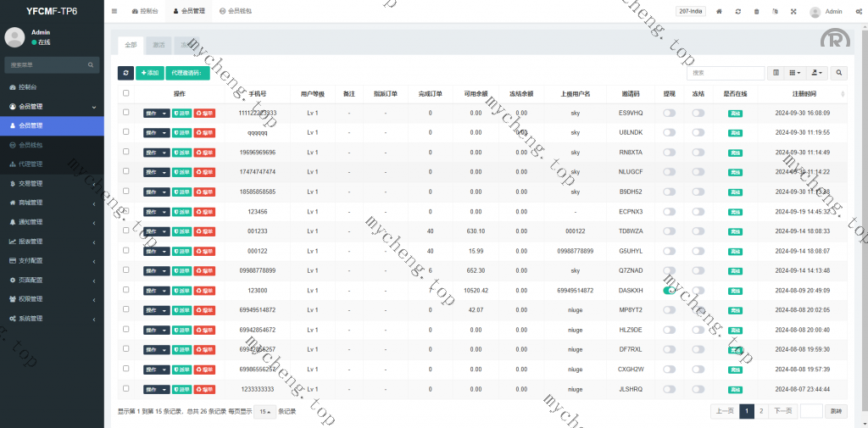Expand 交易管理 in the sidebar
The height and width of the screenshot is (428, 868).
click(x=51, y=183)
